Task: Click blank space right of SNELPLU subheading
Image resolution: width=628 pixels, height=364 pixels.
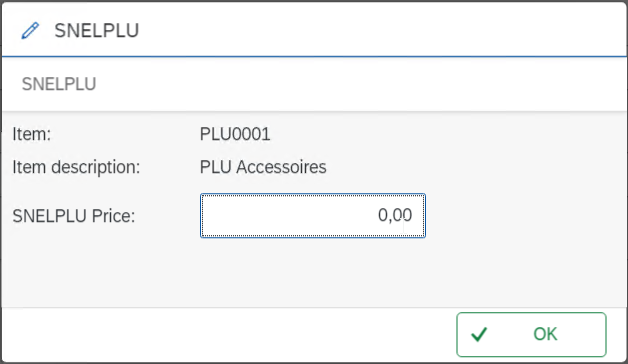Action: pyautogui.click(x=360, y=84)
